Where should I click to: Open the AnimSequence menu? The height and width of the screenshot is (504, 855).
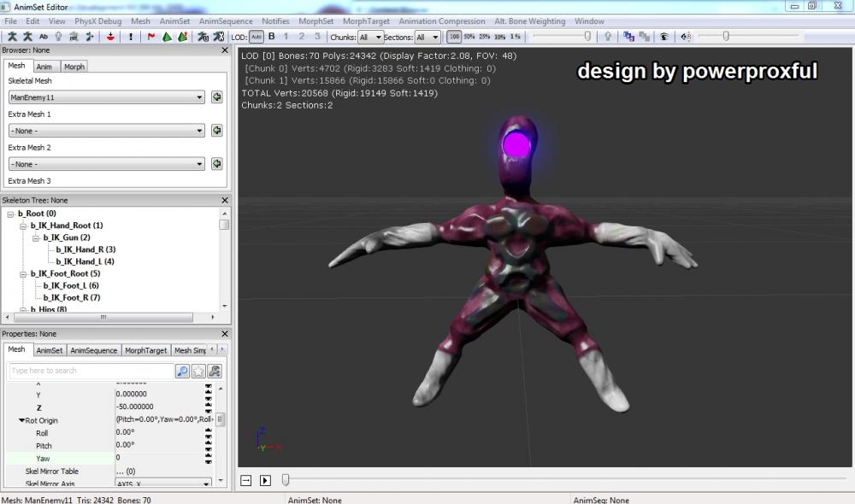[226, 21]
